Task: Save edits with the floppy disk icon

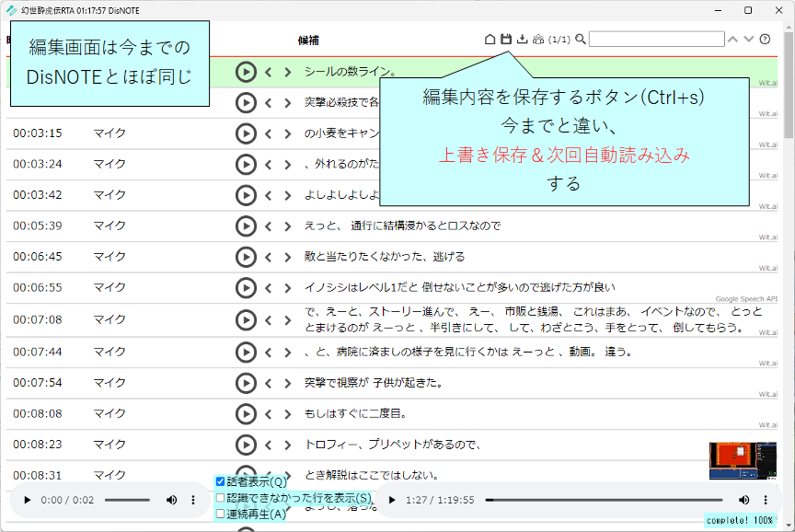Action: tap(506, 39)
